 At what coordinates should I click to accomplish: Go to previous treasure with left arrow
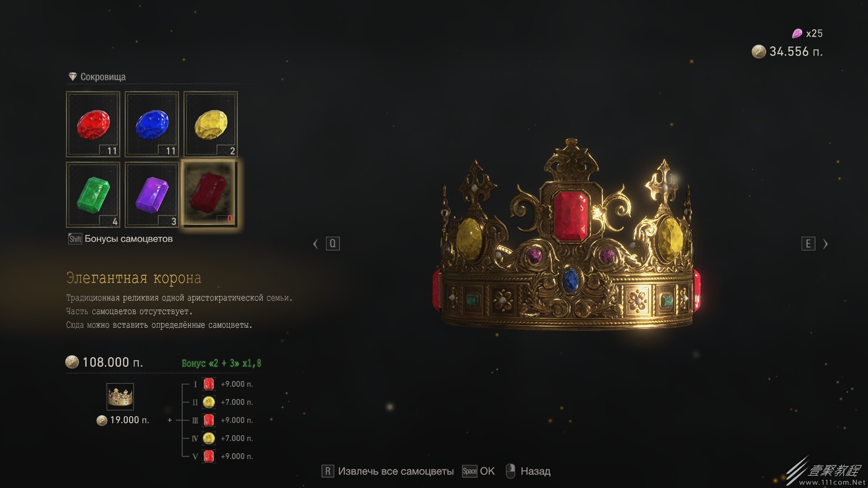click(316, 244)
